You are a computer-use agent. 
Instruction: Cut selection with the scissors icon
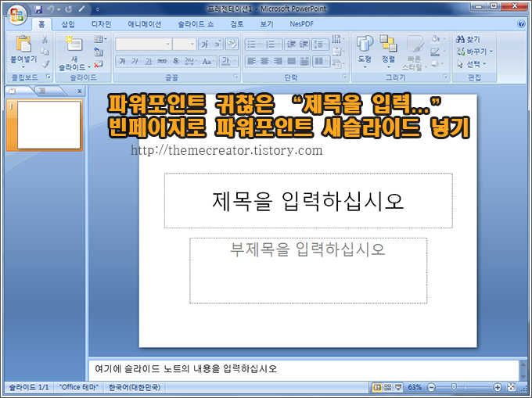tap(45, 40)
